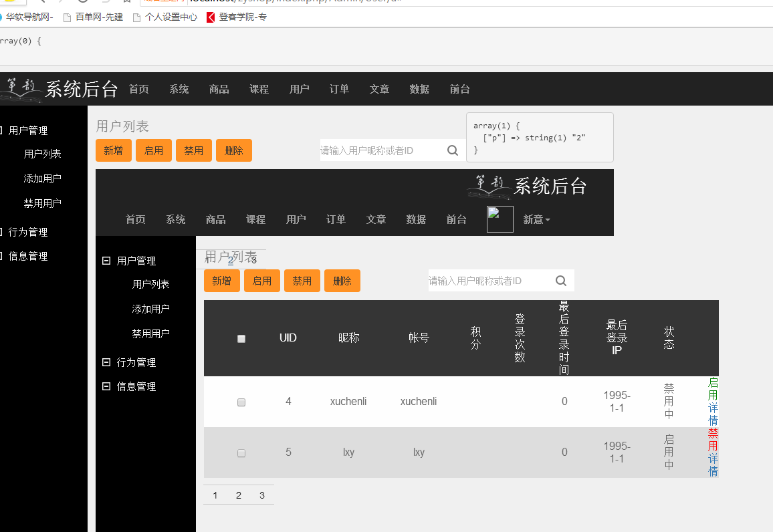The image size is (773, 532).
Task: Select 数据 in the nested inner navigation bar
Action: point(416,219)
